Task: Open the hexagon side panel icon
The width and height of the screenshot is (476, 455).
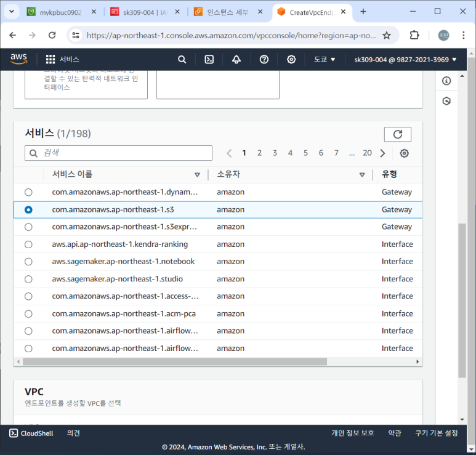Action: pyautogui.click(x=446, y=101)
